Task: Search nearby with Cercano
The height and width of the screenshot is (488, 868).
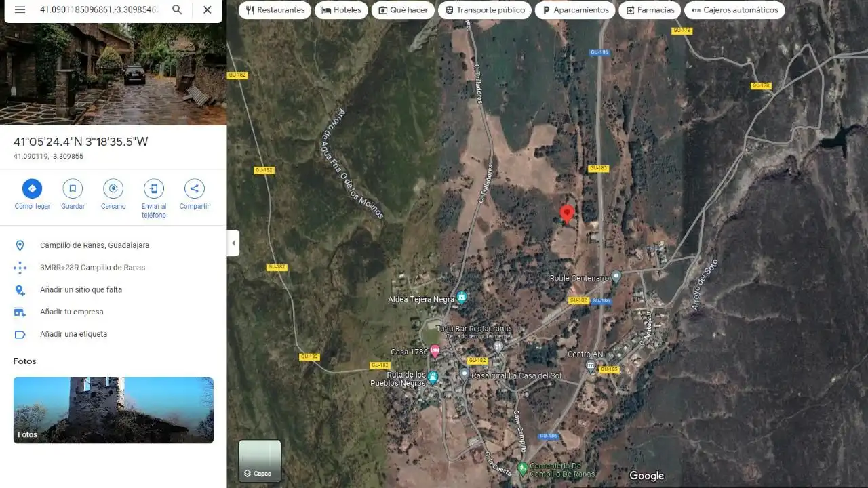Action: tap(113, 195)
